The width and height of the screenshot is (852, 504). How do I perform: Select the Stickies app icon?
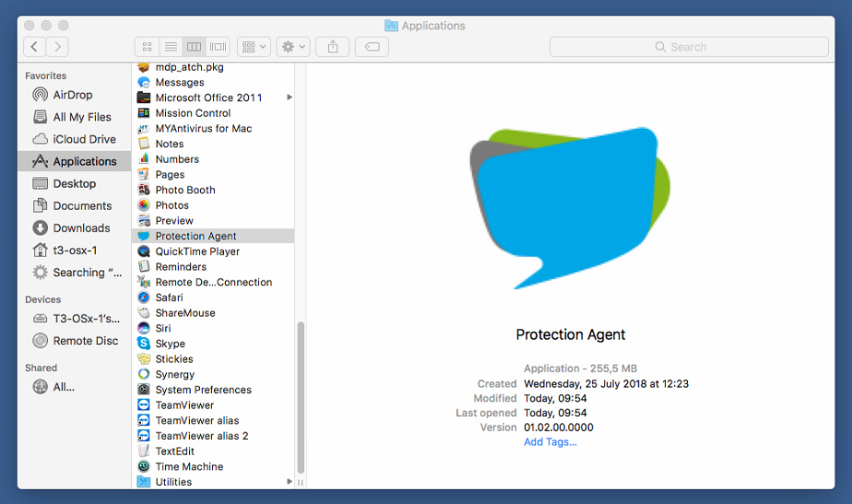pyautogui.click(x=144, y=359)
